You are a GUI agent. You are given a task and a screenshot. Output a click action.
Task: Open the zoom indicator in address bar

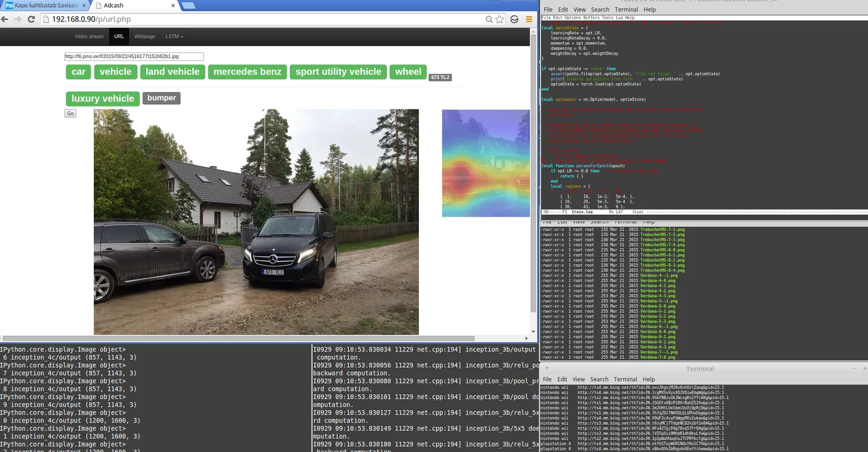pyautogui.click(x=489, y=19)
